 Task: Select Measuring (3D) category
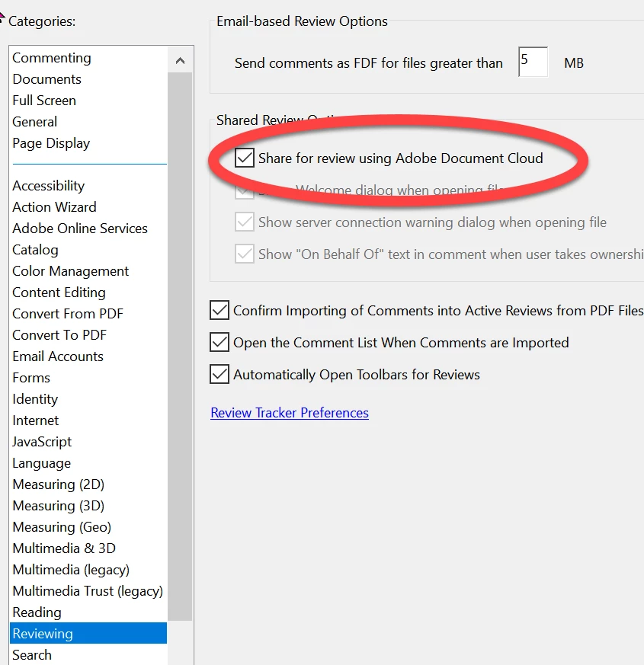coord(58,506)
